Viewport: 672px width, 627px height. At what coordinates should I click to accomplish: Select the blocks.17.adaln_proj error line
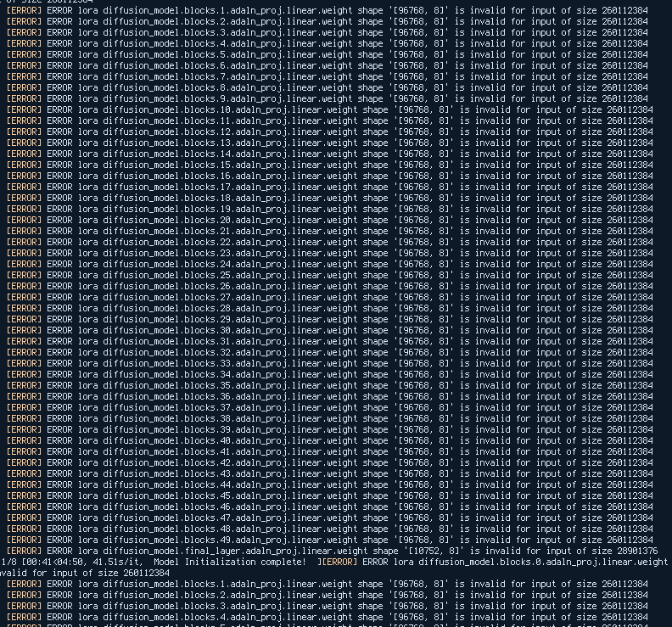point(329,187)
